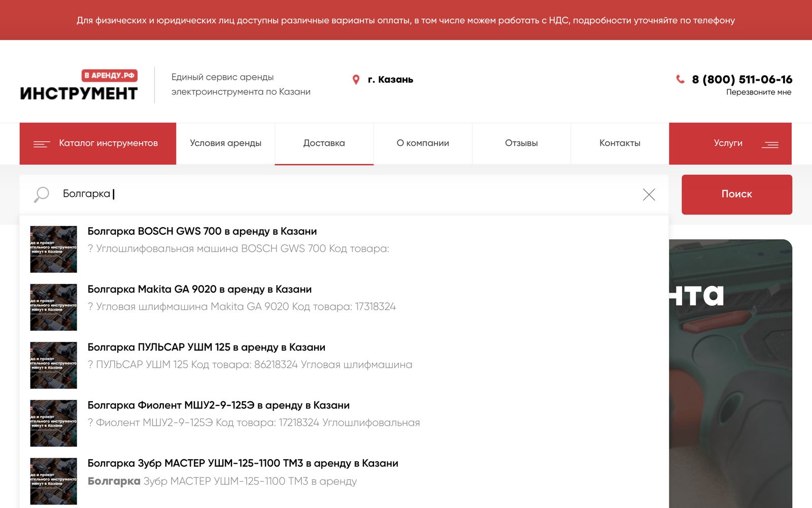Click the hamburger icon beside Каталог инструментов
The width and height of the screenshot is (812, 508).
[42, 144]
